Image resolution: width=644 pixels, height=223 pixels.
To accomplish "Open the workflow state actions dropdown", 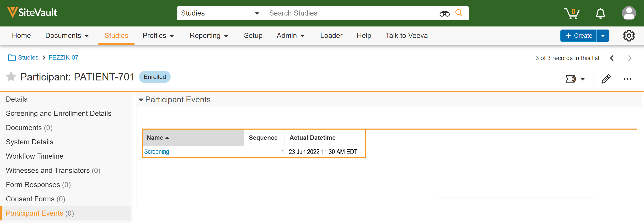I will 575,79.
